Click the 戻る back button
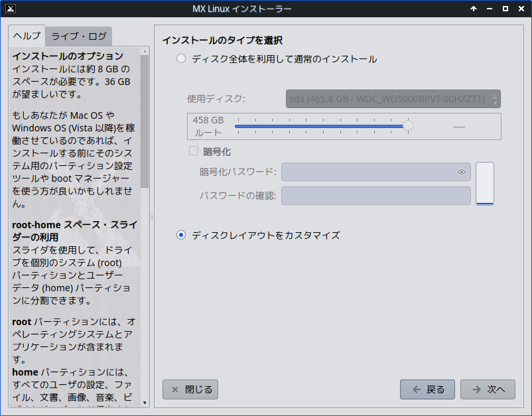 (427, 389)
